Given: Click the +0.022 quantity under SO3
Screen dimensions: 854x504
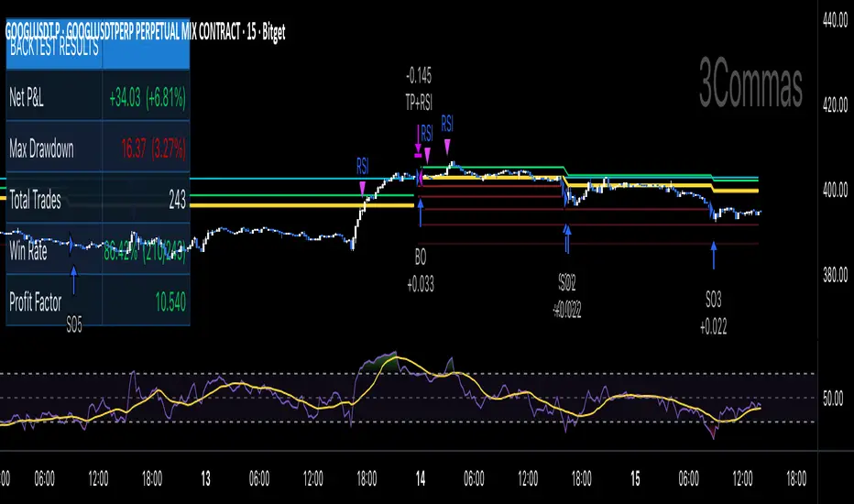Looking at the screenshot, I should [714, 327].
